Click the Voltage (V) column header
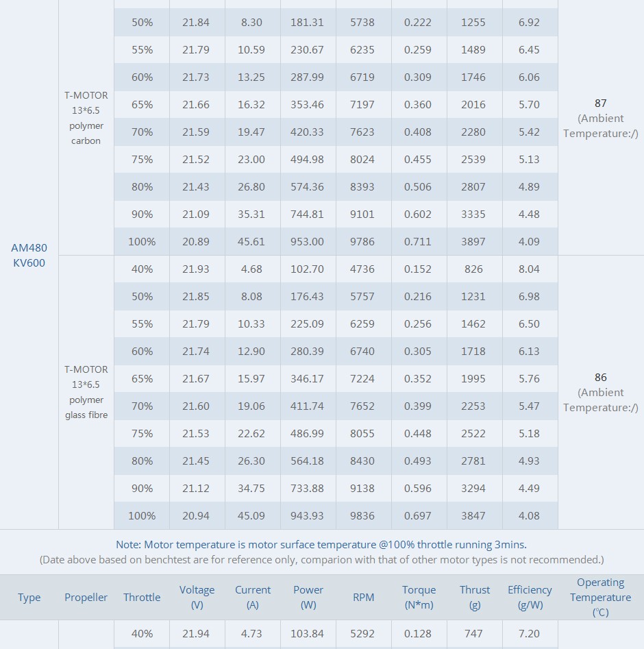 197,597
